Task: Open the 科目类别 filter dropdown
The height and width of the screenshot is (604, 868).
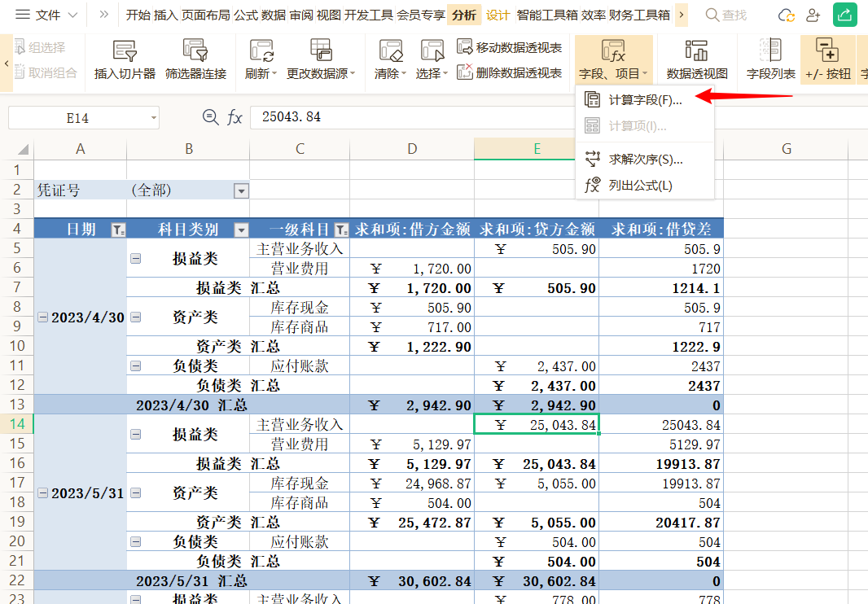Action: tap(241, 230)
